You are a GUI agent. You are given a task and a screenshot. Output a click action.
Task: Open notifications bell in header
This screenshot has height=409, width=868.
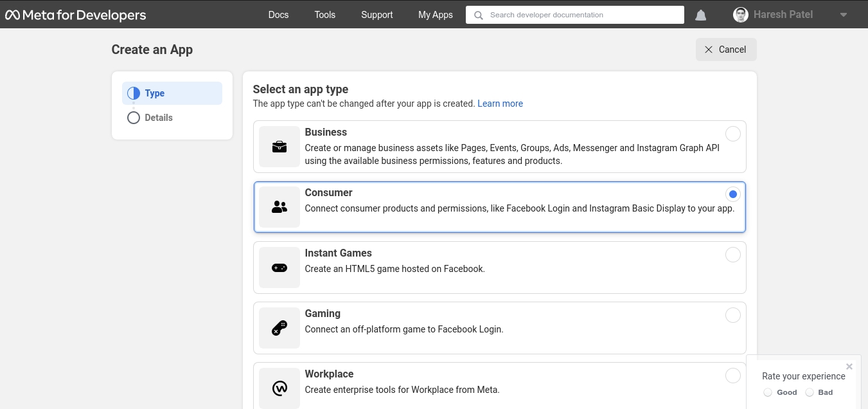[701, 15]
